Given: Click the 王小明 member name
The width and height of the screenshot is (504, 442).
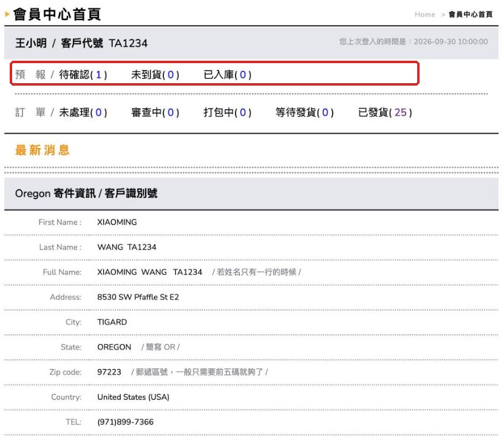Looking at the screenshot, I should point(31,43).
